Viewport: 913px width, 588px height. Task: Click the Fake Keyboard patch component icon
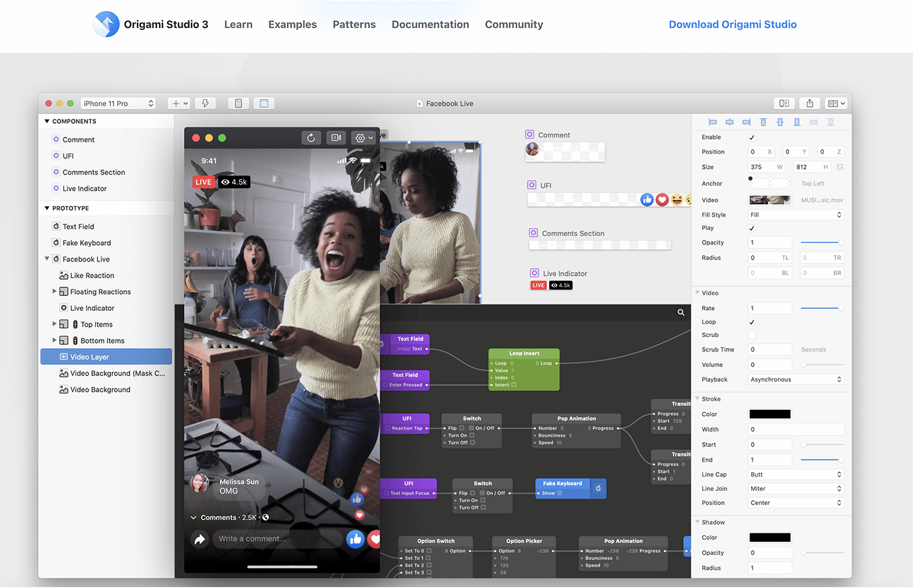(598, 488)
